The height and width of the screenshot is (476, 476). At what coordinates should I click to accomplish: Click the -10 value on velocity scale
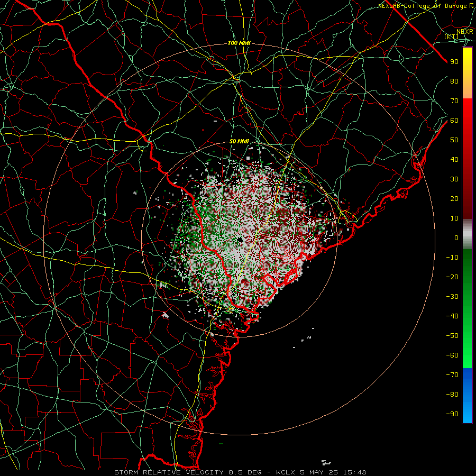point(452,258)
